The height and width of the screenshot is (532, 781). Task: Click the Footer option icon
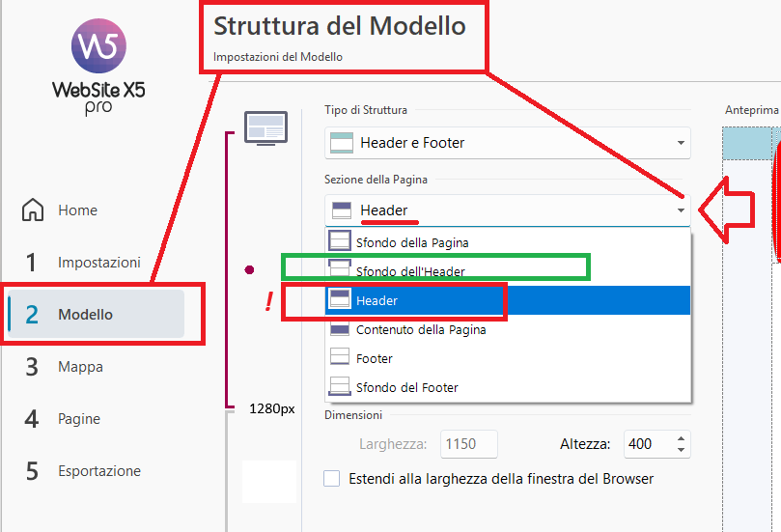coord(340,358)
